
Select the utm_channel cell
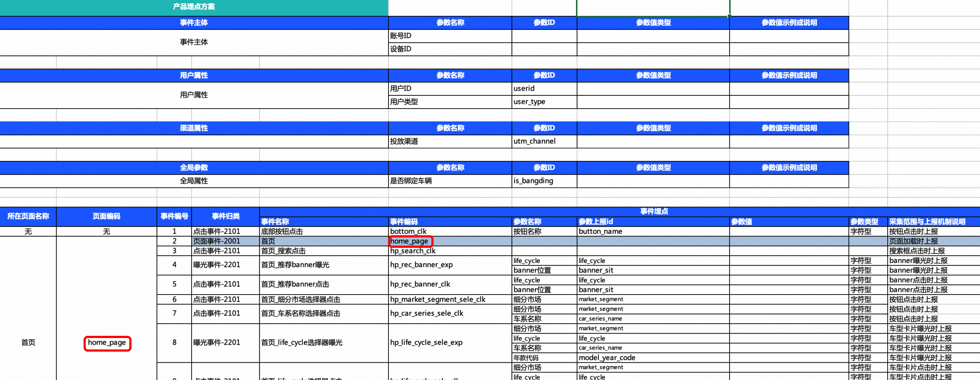coord(544,141)
